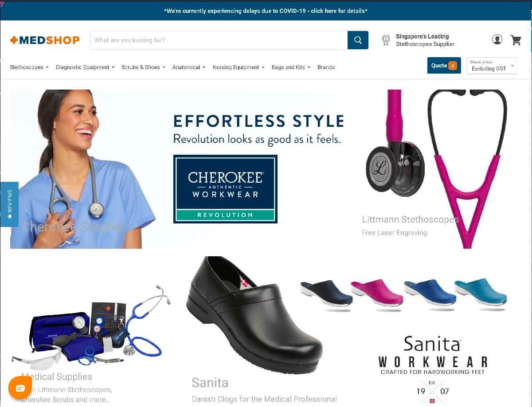Open the shopping cart icon
The image size is (532, 407).
[516, 40]
